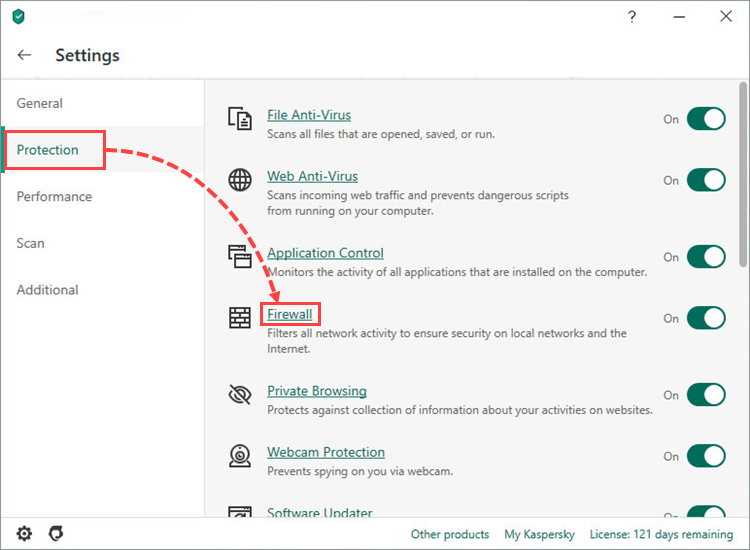Viewport: 750px width, 550px height.
Task: Switch off the Firewall toggle
Action: pyautogui.click(x=706, y=318)
